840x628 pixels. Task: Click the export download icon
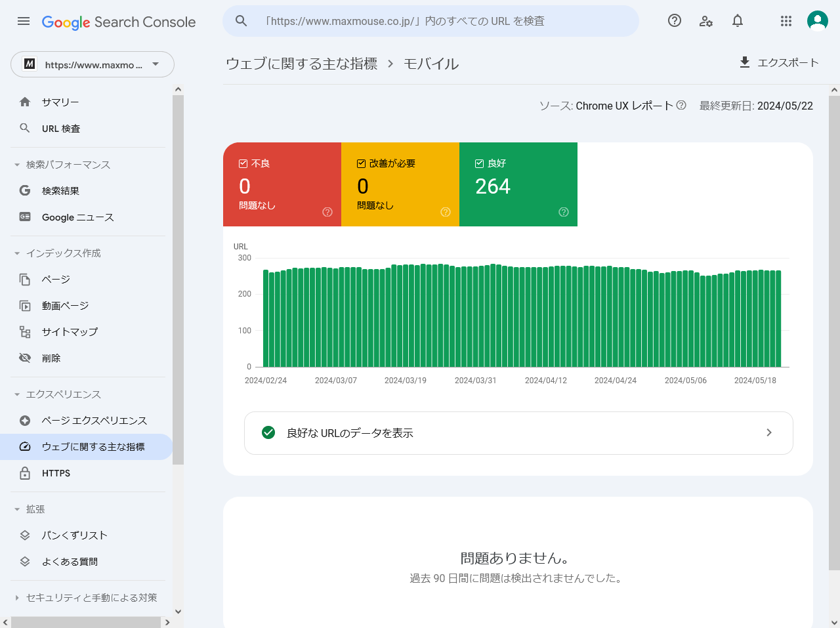745,62
